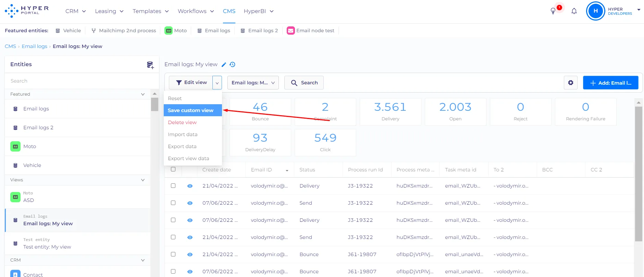The width and height of the screenshot is (644, 277).
Task: Expand the Leasing navigation dropdown
Action: (109, 11)
